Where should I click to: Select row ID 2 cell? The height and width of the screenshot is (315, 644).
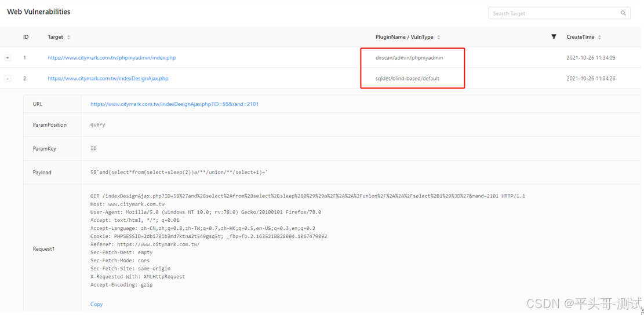pos(25,78)
